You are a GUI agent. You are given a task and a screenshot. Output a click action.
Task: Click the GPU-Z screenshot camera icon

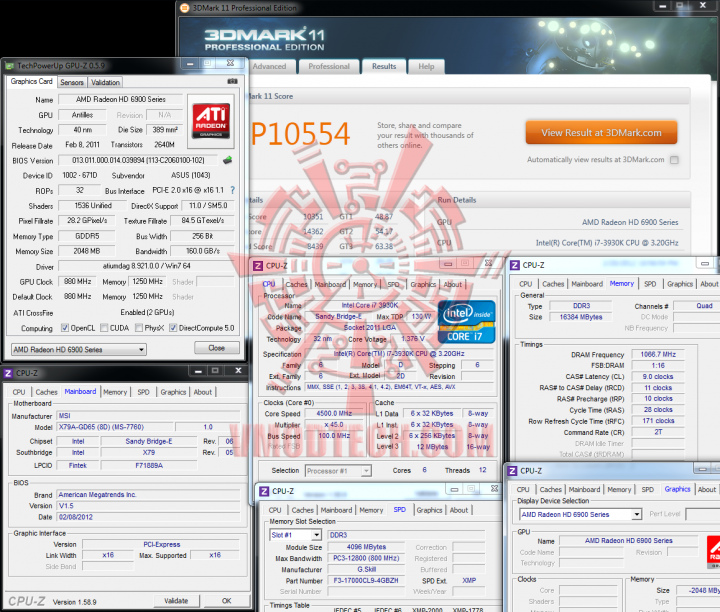[x=232, y=81]
